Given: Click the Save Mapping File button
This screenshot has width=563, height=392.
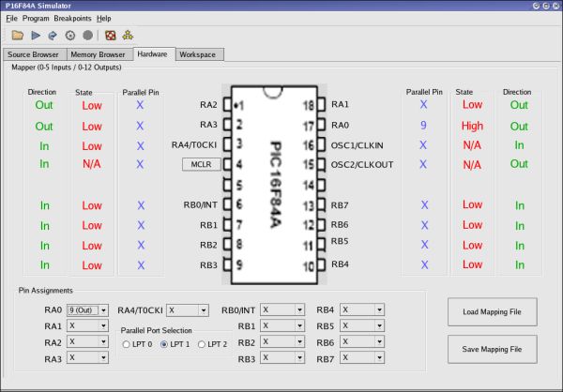Looking at the screenshot, I should pos(493,350).
